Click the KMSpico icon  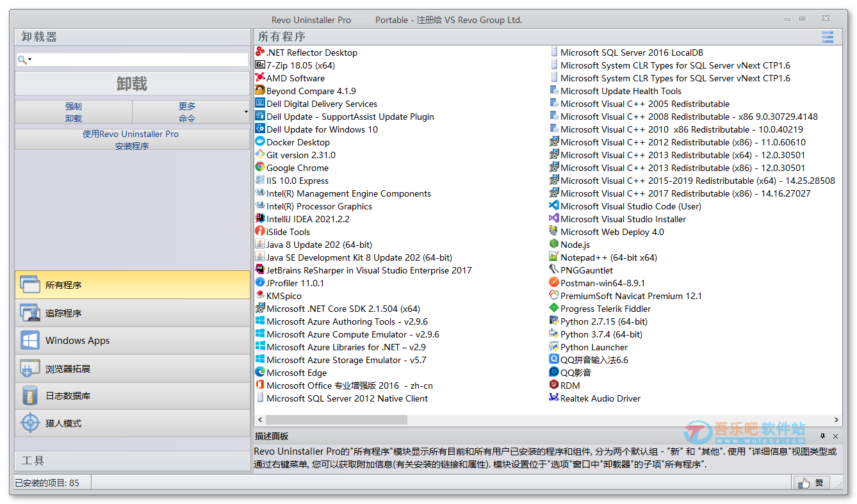point(260,296)
